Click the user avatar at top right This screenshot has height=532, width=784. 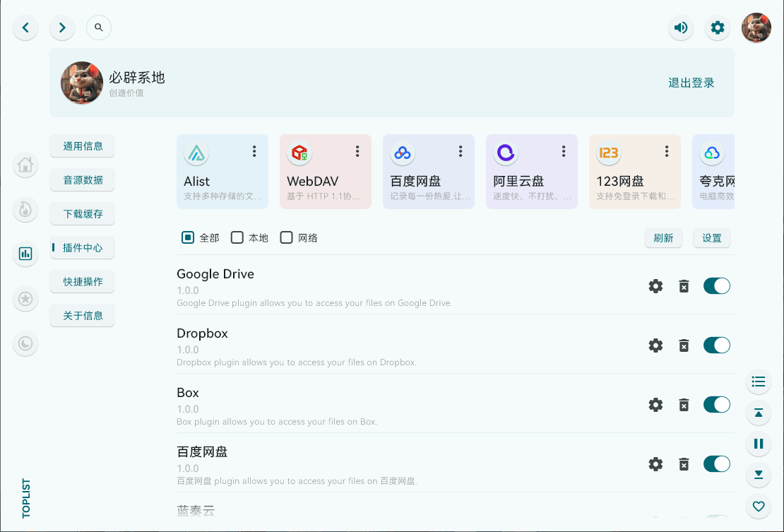756,28
